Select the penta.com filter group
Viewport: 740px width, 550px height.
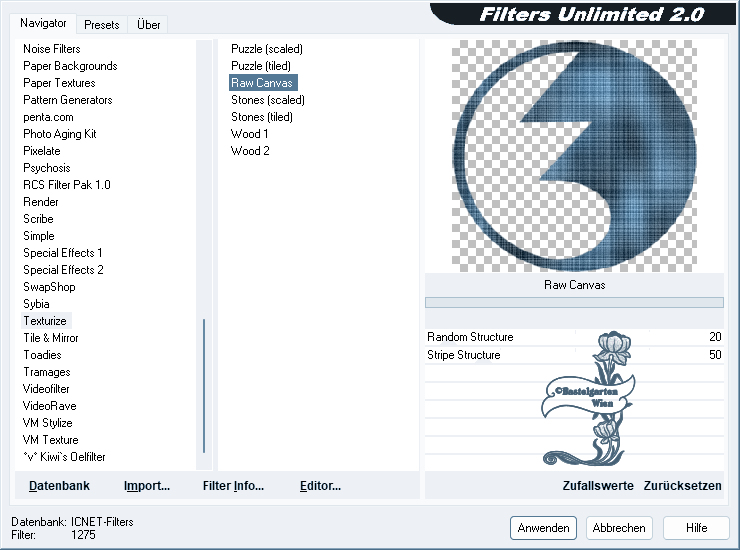(48, 117)
